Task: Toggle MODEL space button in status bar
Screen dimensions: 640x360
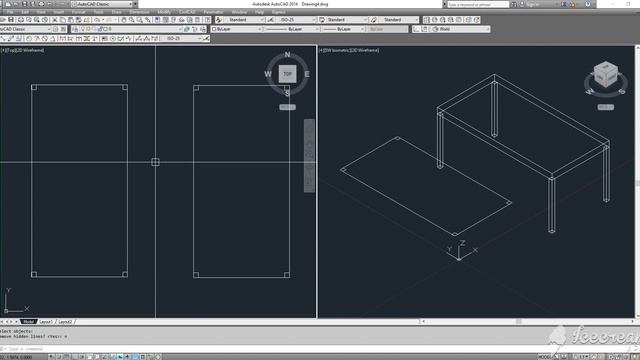Action: click(x=545, y=357)
